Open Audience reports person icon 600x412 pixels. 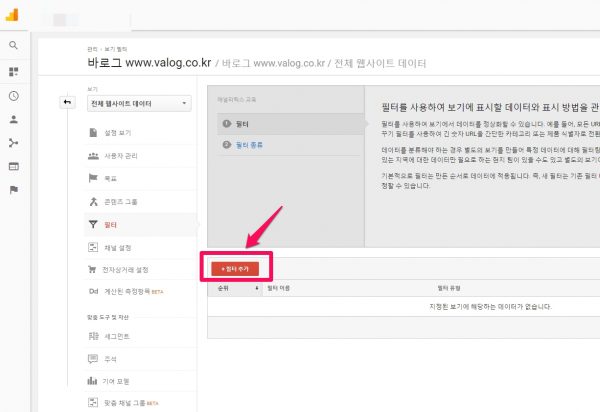coord(13,119)
